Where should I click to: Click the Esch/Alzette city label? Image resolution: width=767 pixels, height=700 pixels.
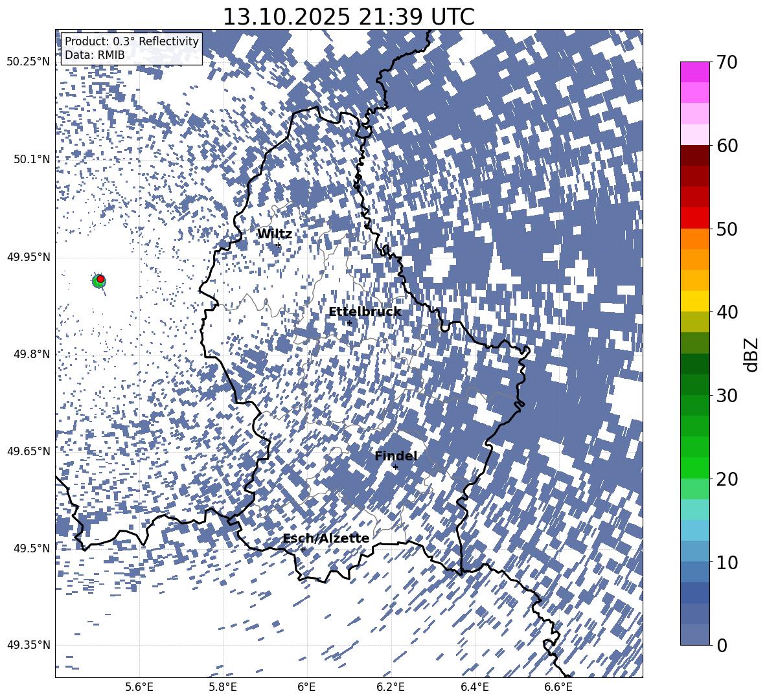click(326, 538)
